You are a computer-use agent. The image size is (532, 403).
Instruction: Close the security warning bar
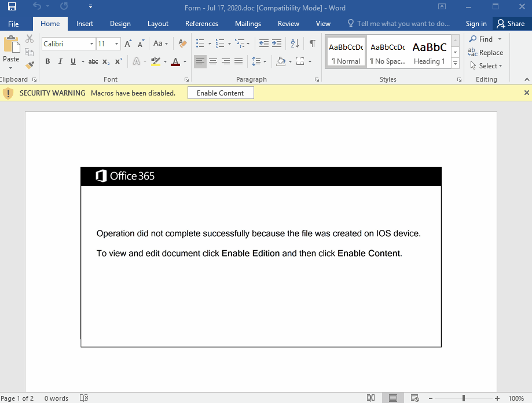point(527,93)
